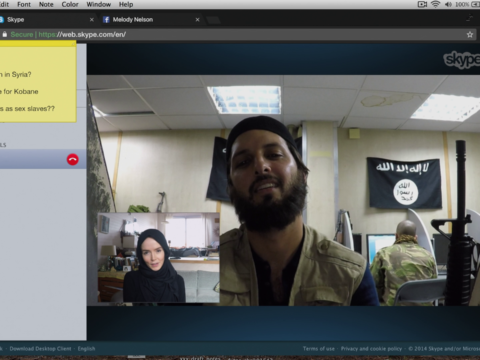480x360 pixels.
Task: Click the Download Desktop Client link
Action: [40, 349]
